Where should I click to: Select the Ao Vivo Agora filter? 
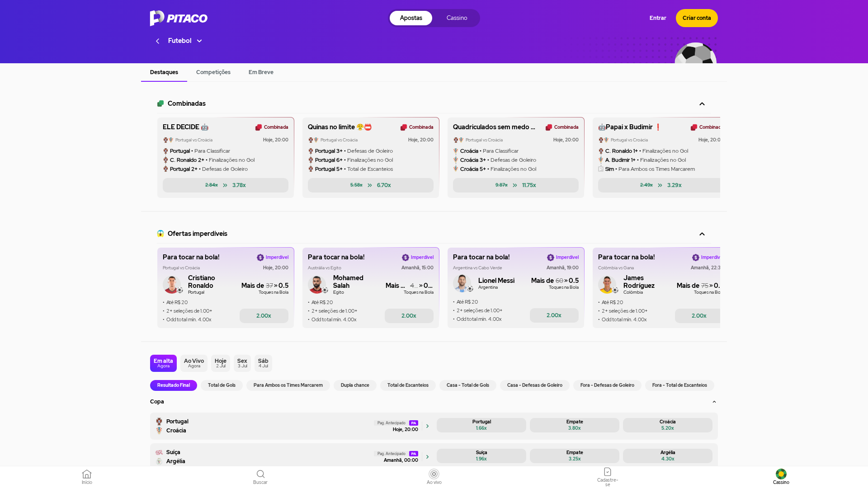(x=194, y=363)
